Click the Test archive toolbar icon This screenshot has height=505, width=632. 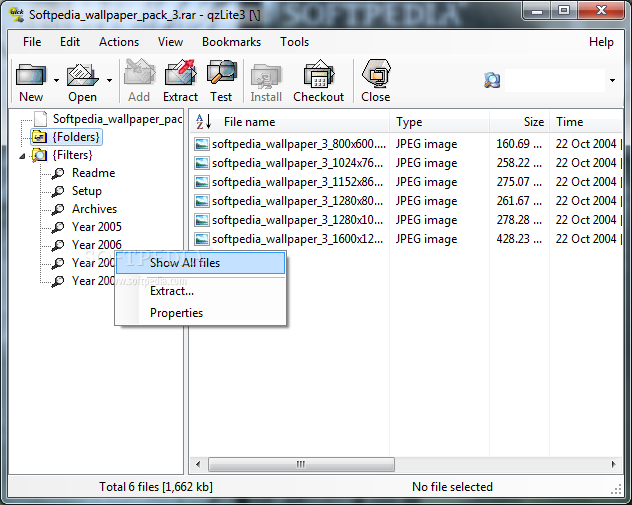(221, 73)
